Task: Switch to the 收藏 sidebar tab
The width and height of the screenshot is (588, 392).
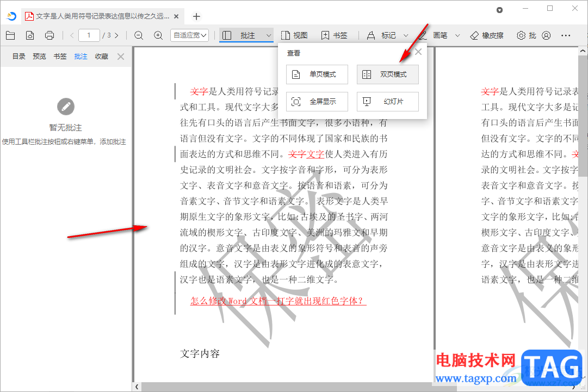Action: [101, 56]
